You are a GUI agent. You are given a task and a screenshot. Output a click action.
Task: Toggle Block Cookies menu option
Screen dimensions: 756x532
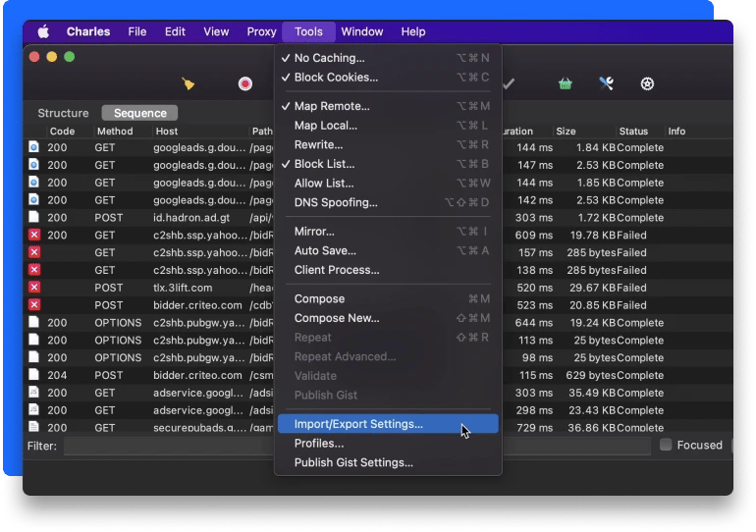tap(388, 78)
